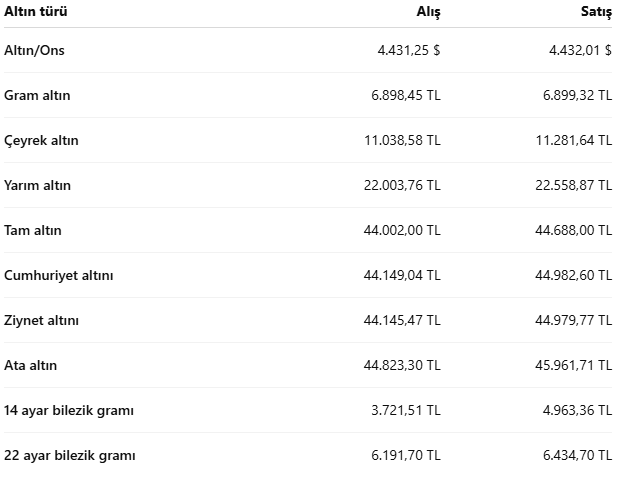The width and height of the screenshot is (620, 479).
Task: Select 14 ayar bilezik gramı label
Action: (69, 411)
